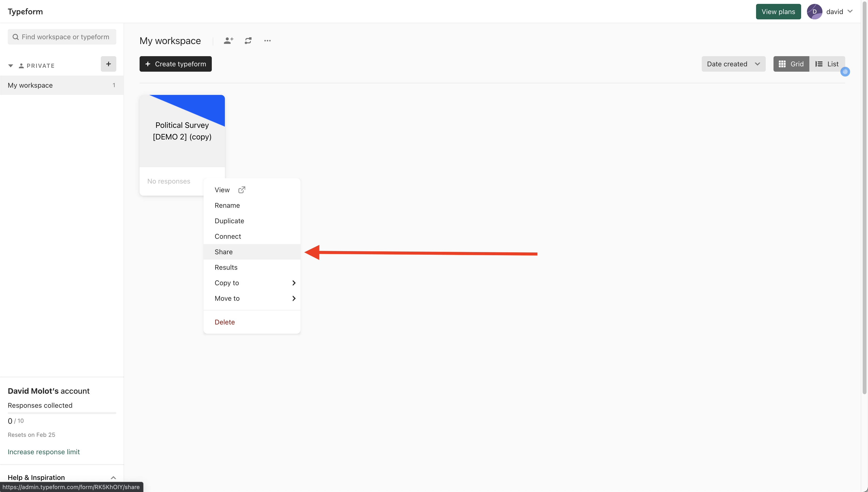Viewport: 868px width, 492px height.
Task: Collapse the PRIVATE workspaces section
Action: 10,66
